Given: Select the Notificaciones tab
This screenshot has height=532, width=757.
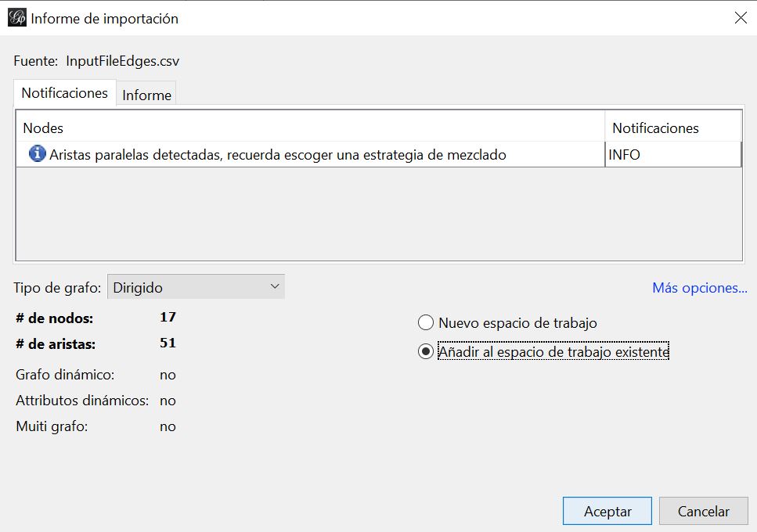Looking at the screenshot, I should click(64, 92).
